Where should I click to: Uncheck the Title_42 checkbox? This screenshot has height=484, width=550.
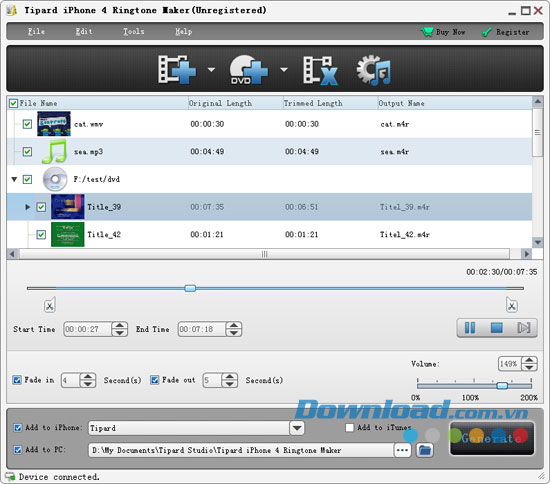click(x=41, y=234)
